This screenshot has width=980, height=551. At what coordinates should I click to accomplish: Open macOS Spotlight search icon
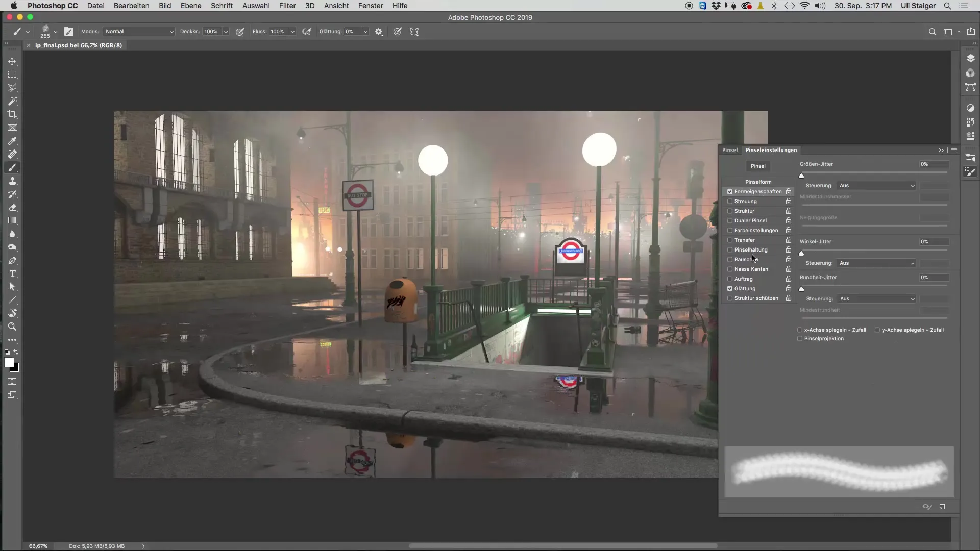point(947,6)
